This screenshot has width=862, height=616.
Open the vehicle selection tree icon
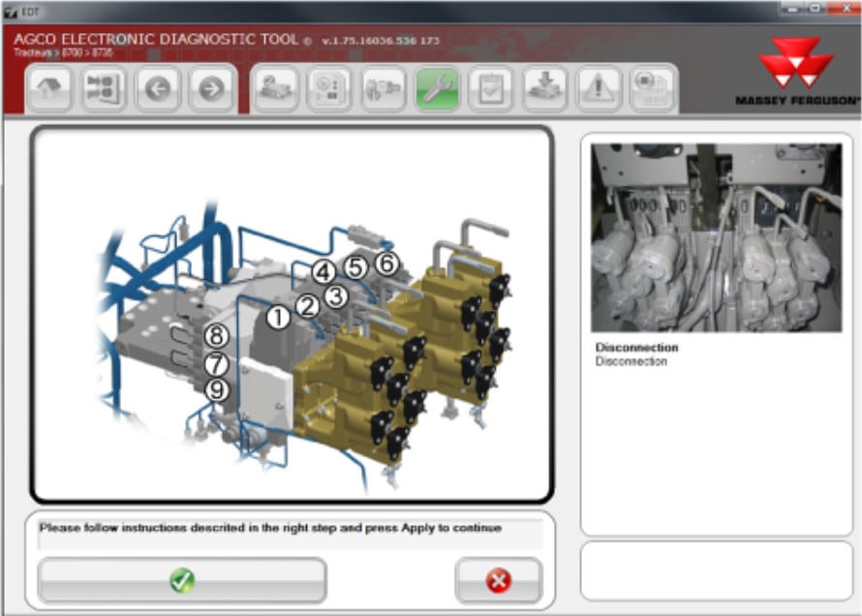coord(103,89)
